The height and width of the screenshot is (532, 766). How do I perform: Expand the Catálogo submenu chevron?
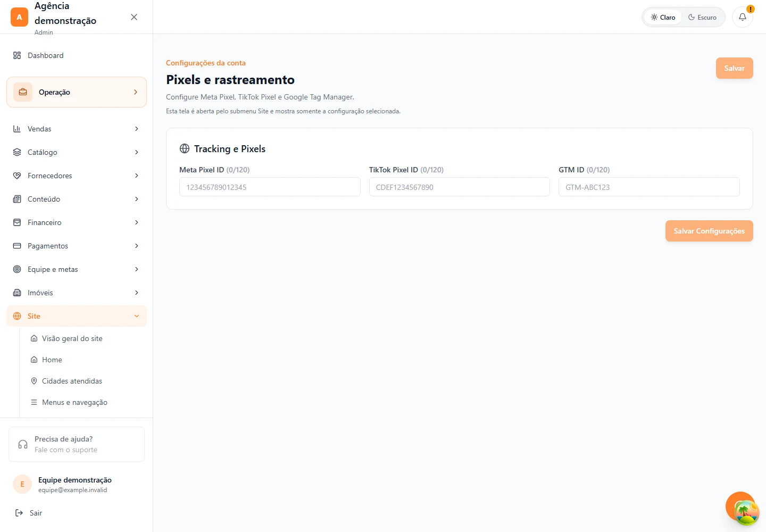pos(137,152)
